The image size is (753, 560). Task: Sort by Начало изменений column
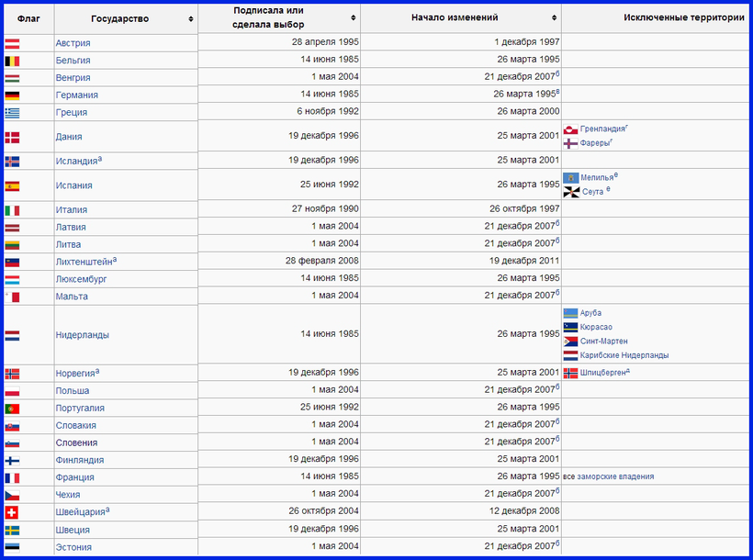(x=554, y=17)
